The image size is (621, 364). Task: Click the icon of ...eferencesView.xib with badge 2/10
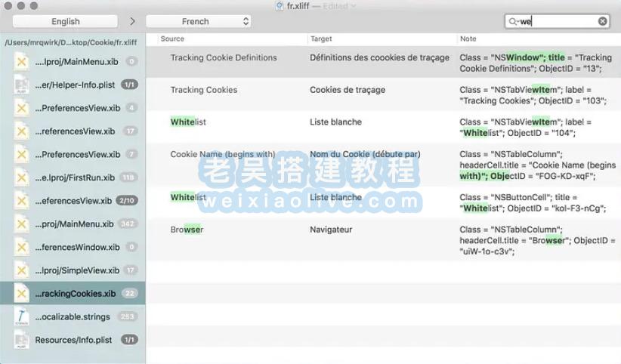(x=21, y=201)
